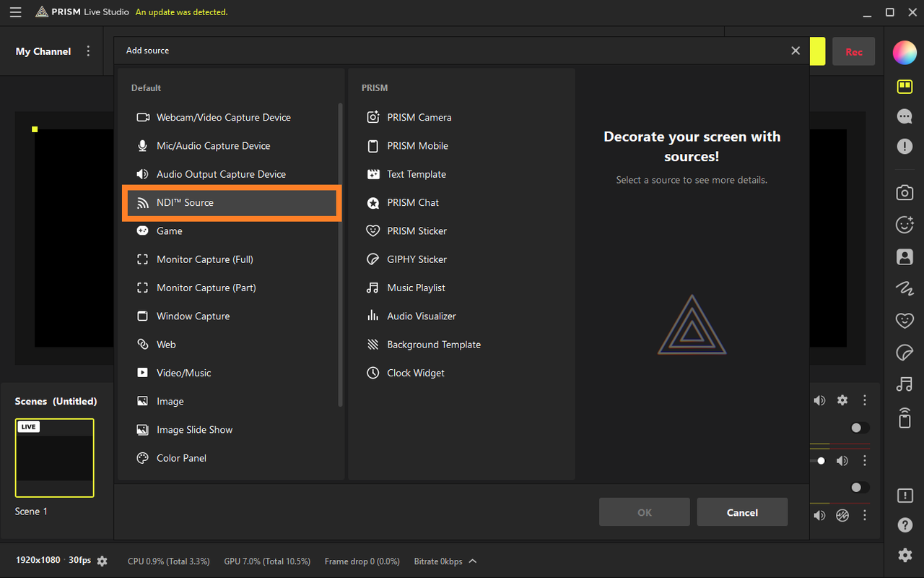Select PRISM Camera in the PRISM list
The image size is (924, 578).
pos(462,117)
